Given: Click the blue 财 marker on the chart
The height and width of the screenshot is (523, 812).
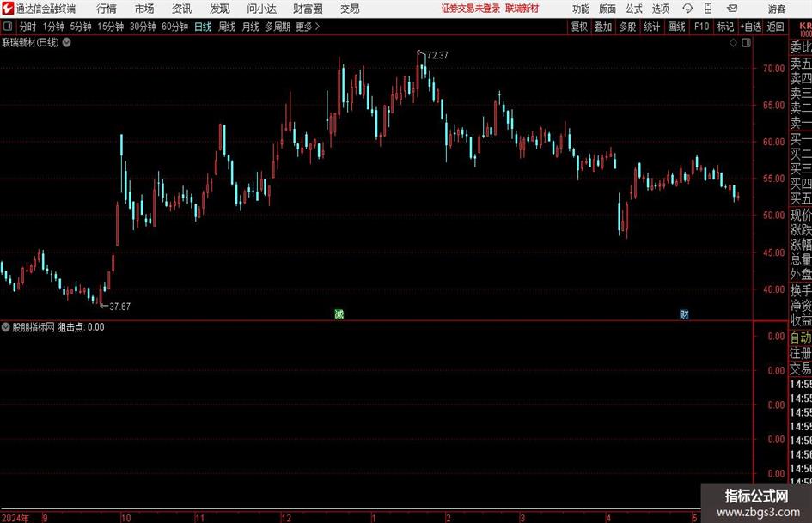Looking at the screenshot, I should (x=684, y=313).
